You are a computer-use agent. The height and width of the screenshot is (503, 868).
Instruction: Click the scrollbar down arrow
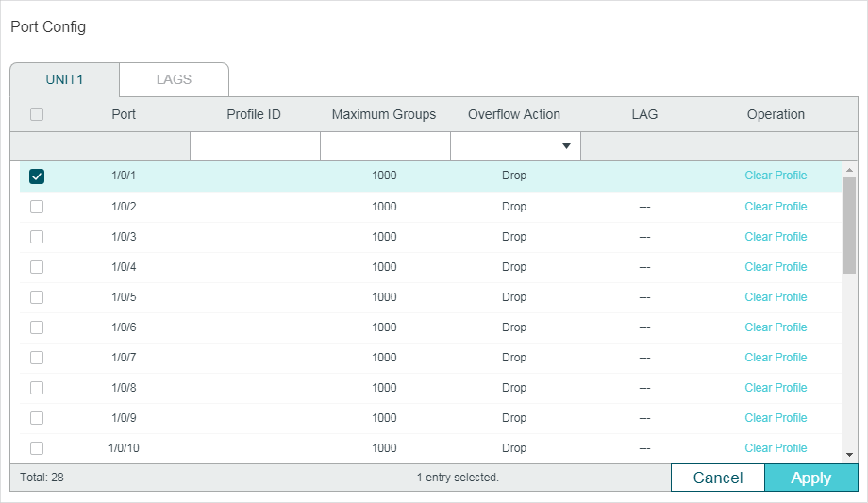point(849,455)
